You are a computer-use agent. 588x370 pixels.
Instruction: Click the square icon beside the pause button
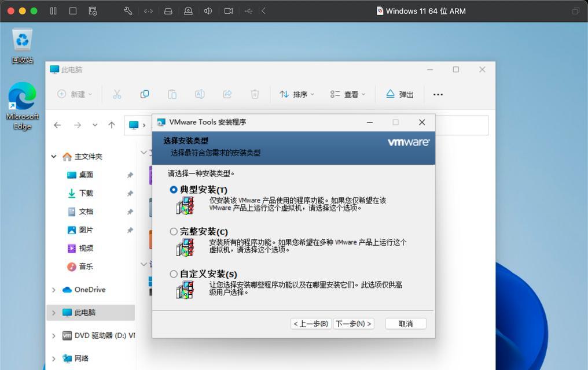[73, 11]
